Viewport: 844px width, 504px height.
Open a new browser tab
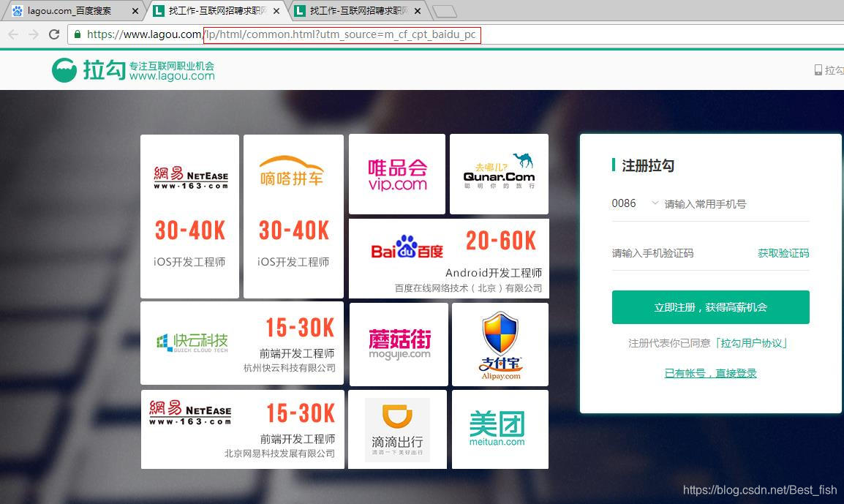click(x=445, y=11)
